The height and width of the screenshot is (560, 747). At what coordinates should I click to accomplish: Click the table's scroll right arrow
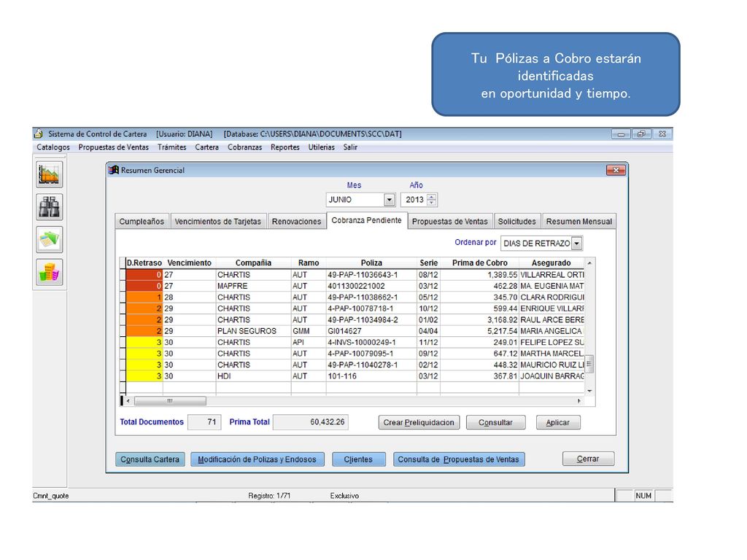(578, 401)
